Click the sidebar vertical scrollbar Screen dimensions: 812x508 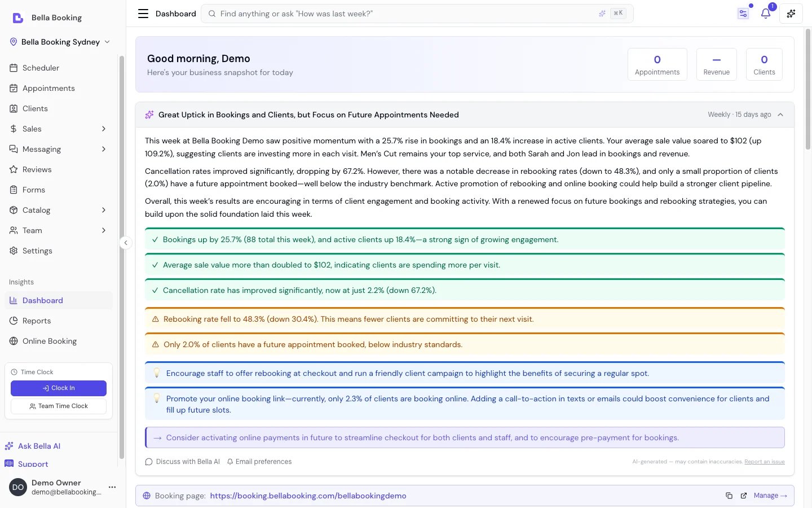[x=121, y=257]
